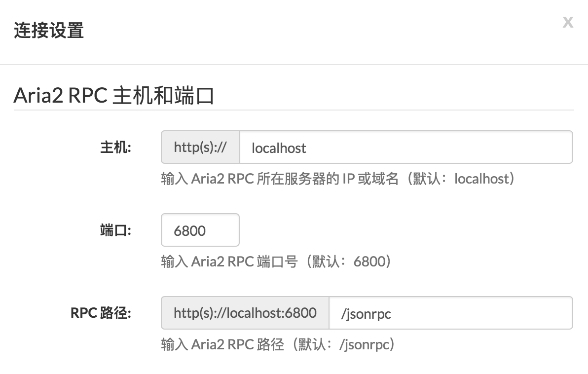Click the port input showing 6800
The image size is (588, 374).
click(200, 229)
